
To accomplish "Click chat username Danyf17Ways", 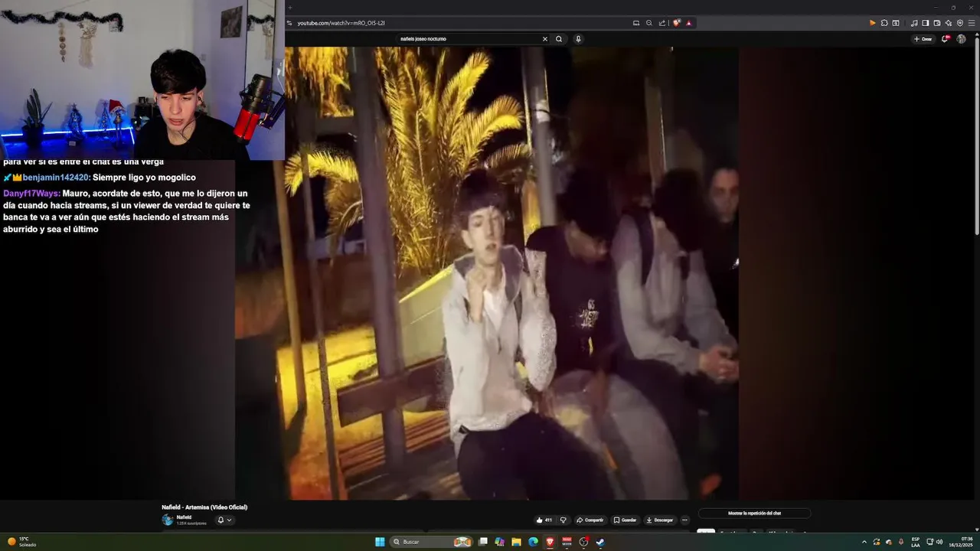I will (x=31, y=194).
